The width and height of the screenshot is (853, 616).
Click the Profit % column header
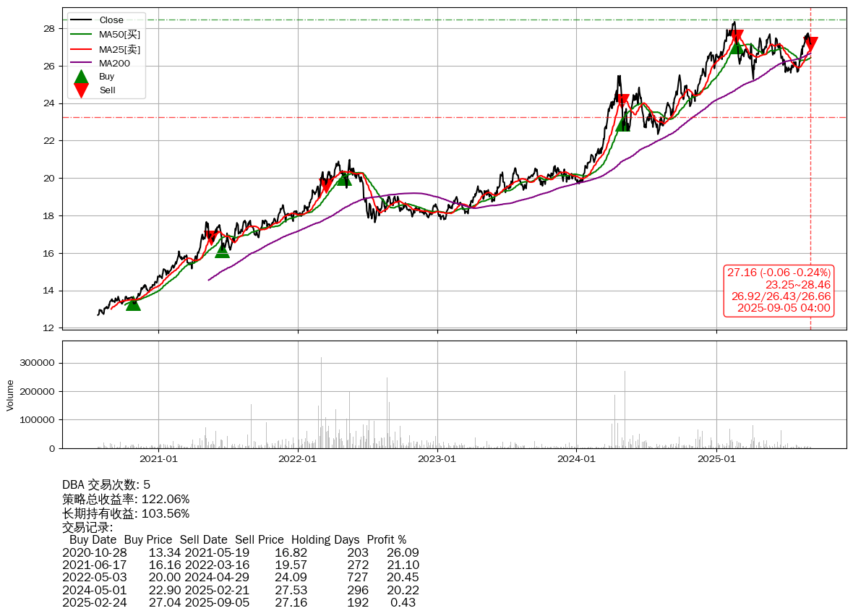pos(387,539)
